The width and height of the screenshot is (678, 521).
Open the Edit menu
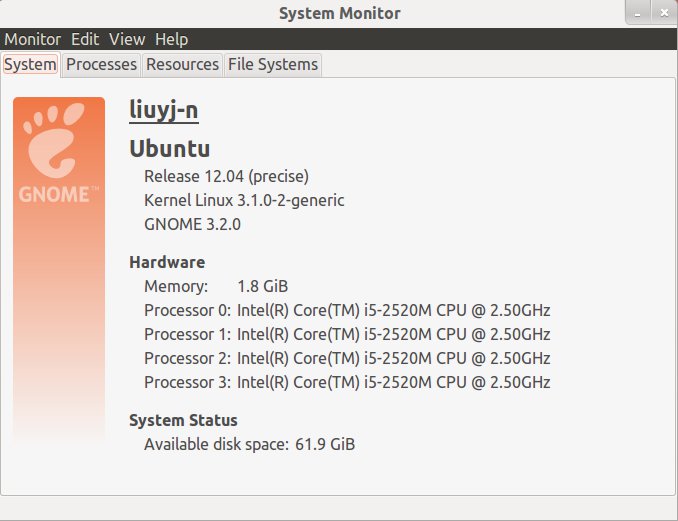[85, 39]
